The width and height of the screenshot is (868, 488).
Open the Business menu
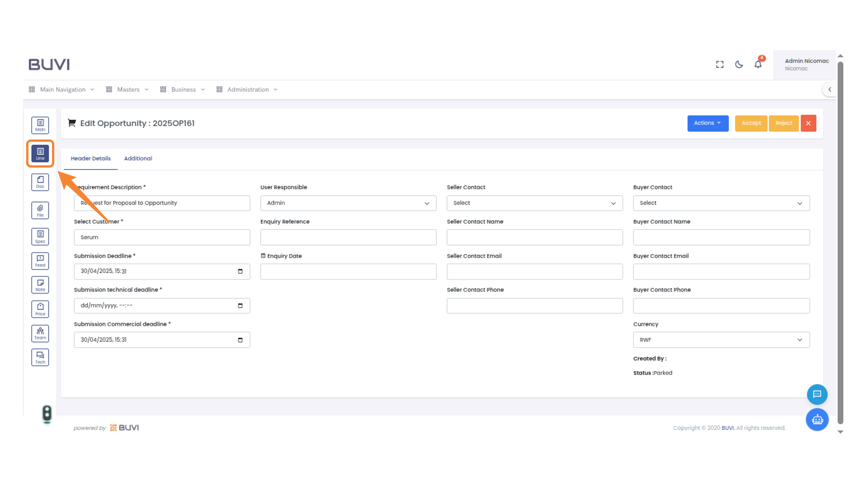[183, 89]
